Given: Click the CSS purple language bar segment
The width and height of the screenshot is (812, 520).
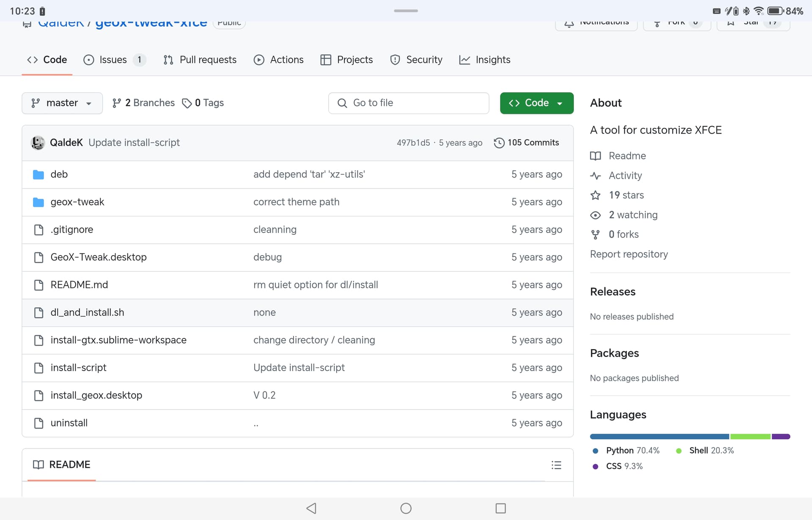Looking at the screenshot, I should 781,437.
